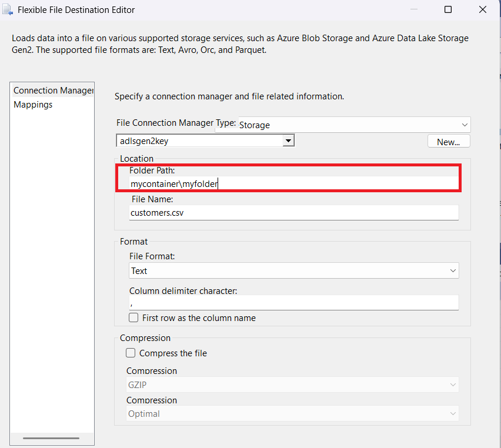Minimize the editor dialog window
The image size is (501, 448).
pyautogui.click(x=414, y=9)
